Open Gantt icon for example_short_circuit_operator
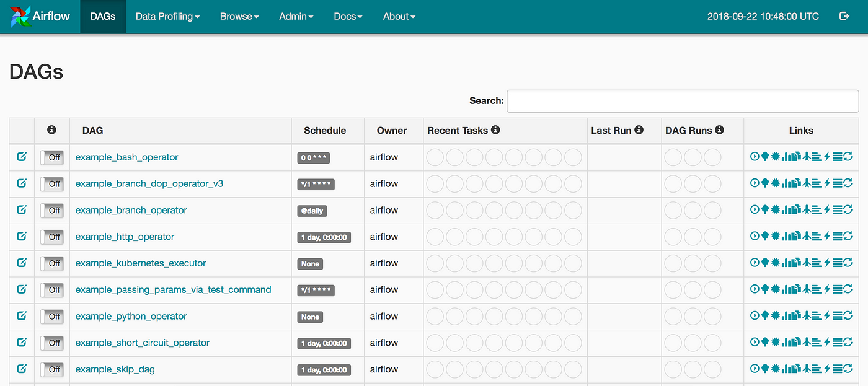Viewport: 868px width, 386px height. (817, 343)
